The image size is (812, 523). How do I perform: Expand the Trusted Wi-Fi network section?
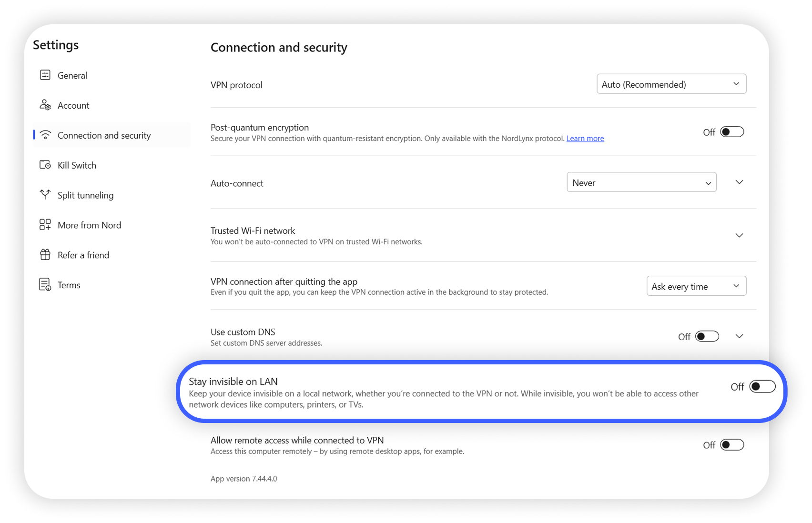point(739,235)
